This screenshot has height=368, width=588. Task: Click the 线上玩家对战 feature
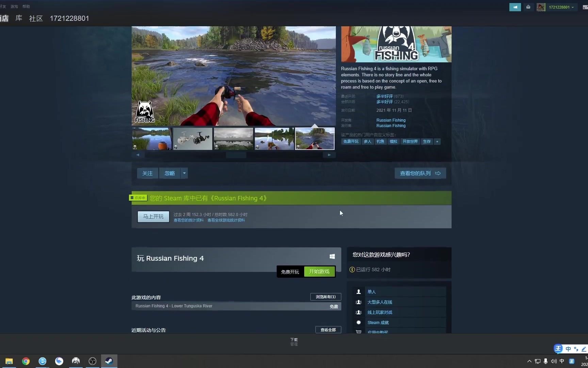pos(380,312)
